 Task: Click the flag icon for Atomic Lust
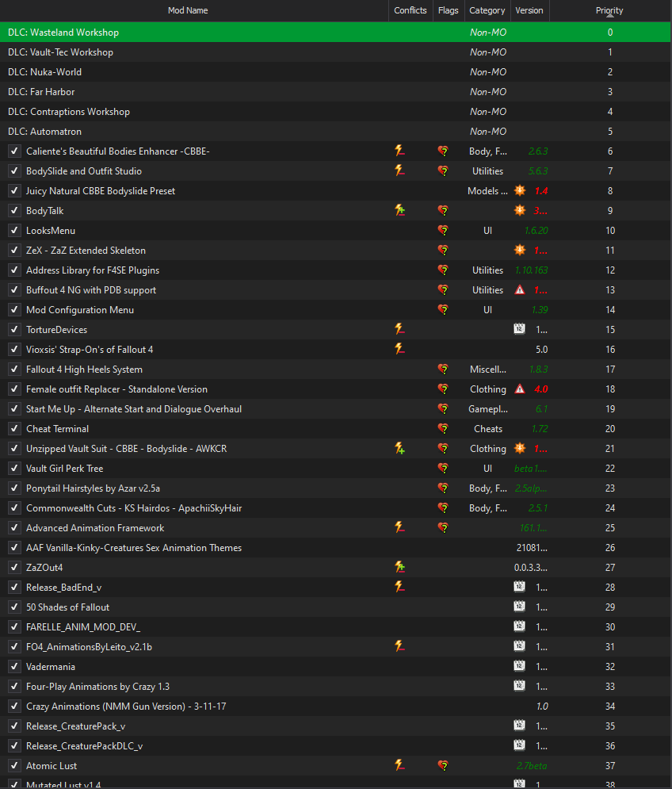point(443,765)
